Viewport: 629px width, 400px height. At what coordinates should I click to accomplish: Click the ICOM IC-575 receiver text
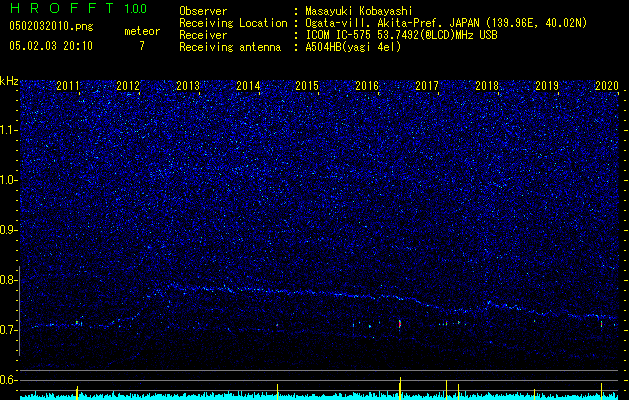(x=401, y=35)
